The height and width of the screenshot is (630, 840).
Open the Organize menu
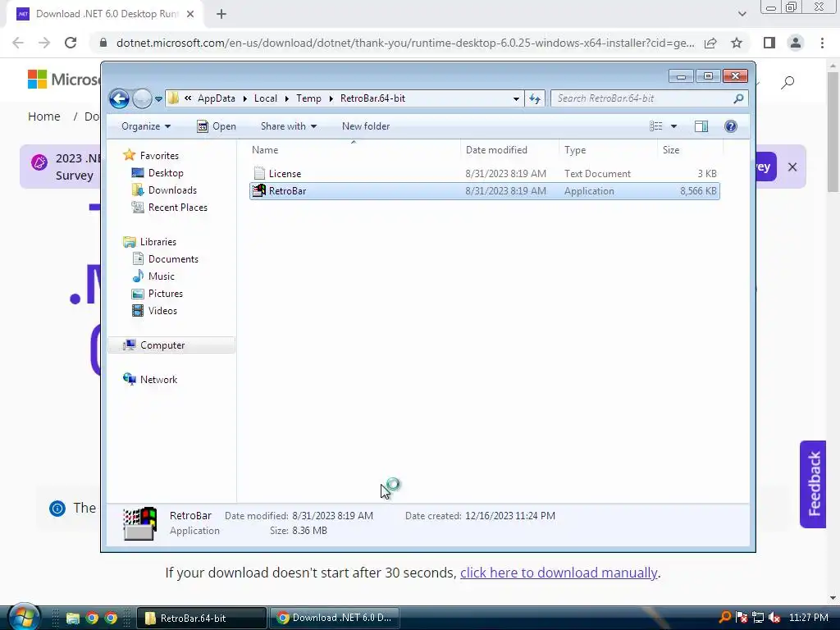[146, 126]
